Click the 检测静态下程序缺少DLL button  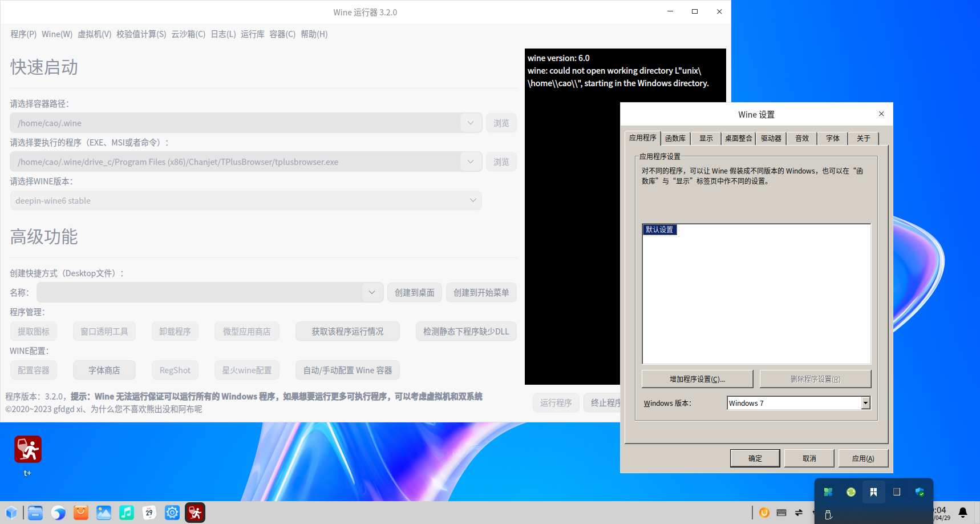pyautogui.click(x=466, y=331)
